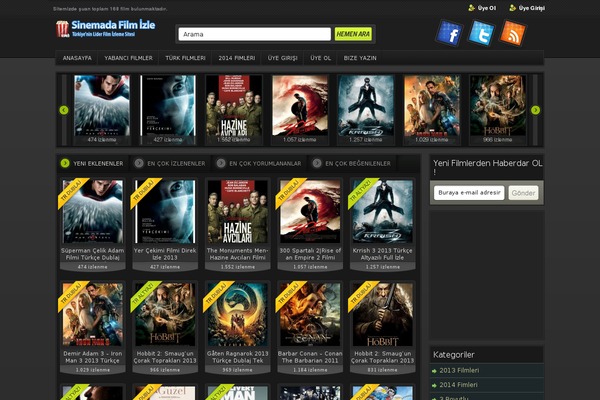
Task: Open the 2014 Fimleri category link
Action: point(458,385)
